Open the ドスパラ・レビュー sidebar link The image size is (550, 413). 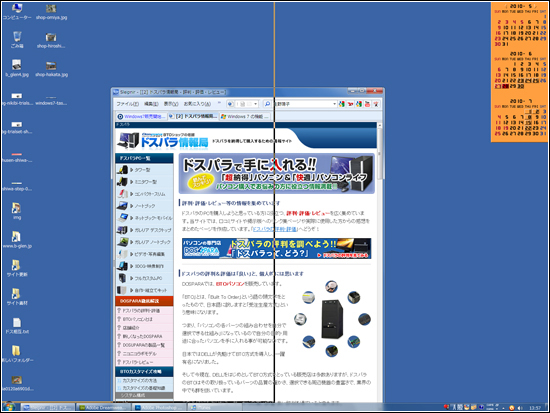(138, 362)
